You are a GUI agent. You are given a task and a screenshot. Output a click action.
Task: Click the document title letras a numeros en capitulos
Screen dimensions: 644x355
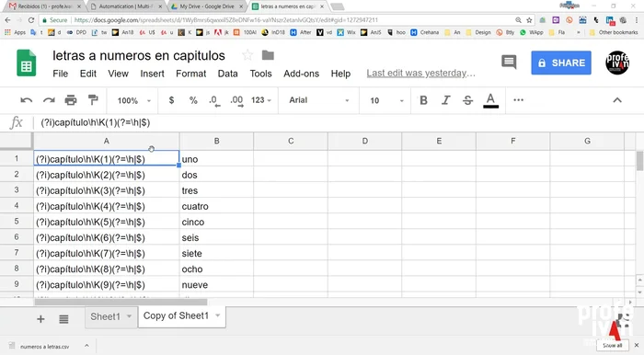click(x=139, y=55)
